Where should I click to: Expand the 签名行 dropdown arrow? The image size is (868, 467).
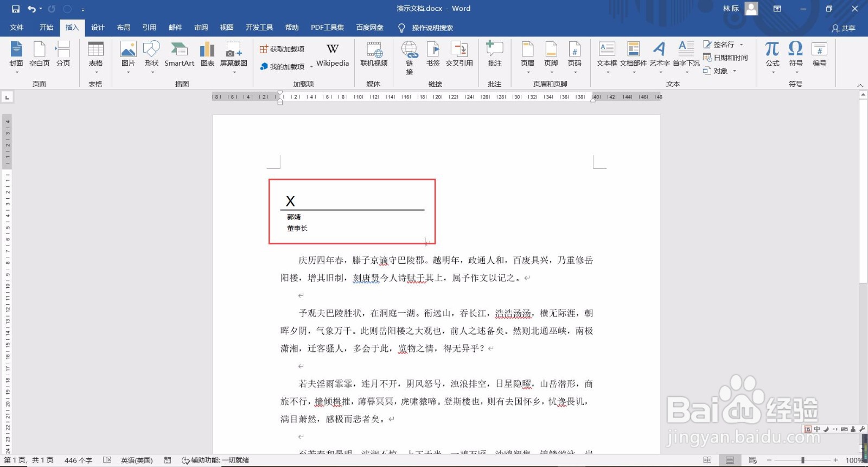pos(742,45)
